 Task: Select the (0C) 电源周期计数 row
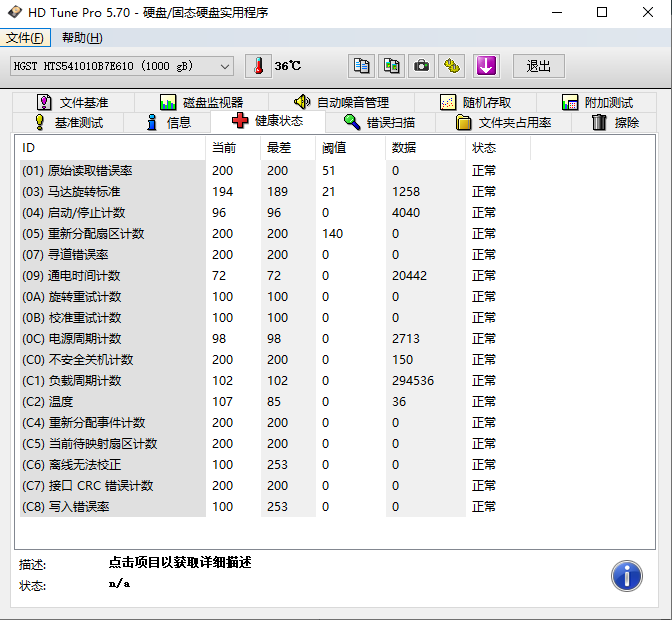[x=275, y=338]
